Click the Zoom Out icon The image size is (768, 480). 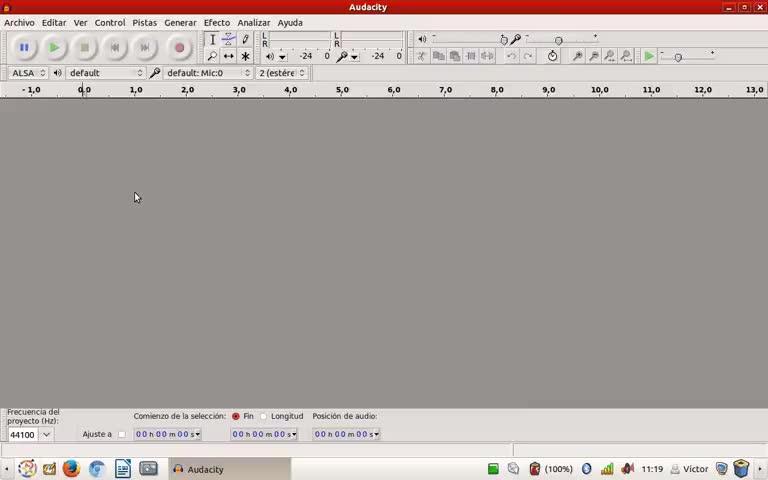[x=594, y=56]
